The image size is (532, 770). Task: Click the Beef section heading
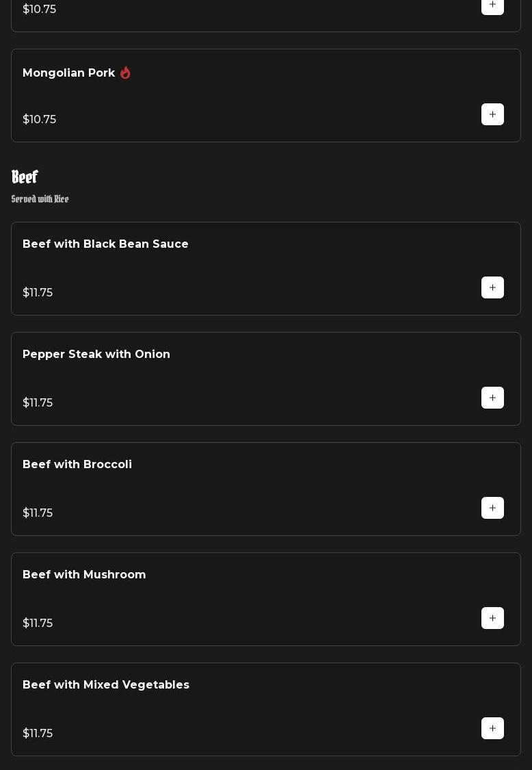[25, 177]
